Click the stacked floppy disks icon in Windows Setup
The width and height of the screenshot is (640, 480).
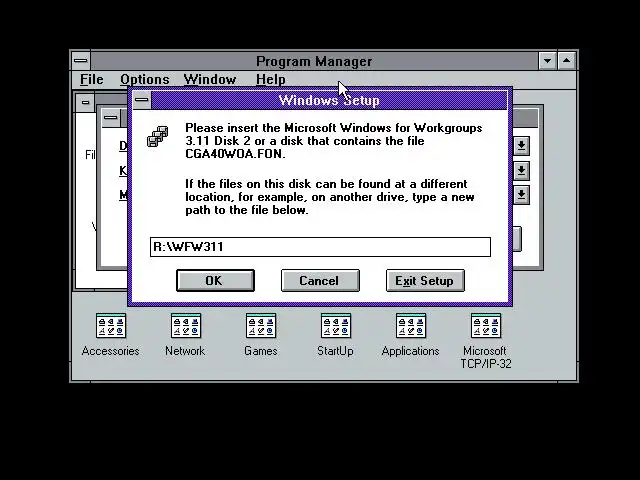point(158,136)
